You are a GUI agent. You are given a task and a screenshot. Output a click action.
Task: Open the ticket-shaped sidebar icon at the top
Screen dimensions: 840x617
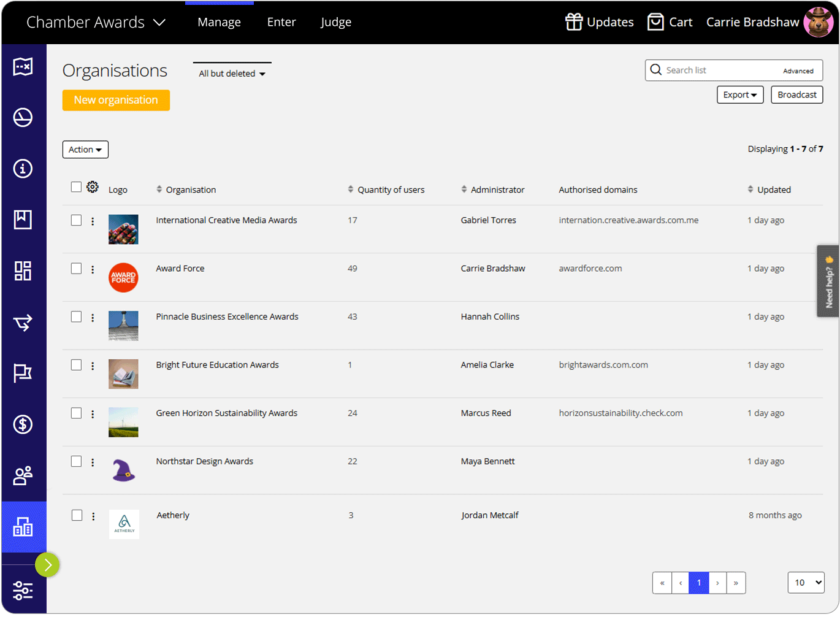point(23,66)
